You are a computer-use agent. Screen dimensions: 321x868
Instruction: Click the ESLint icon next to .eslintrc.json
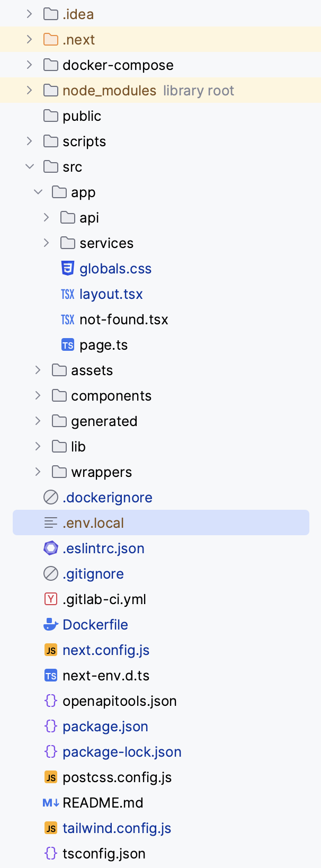pyautogui.click(x=50, y=548)
